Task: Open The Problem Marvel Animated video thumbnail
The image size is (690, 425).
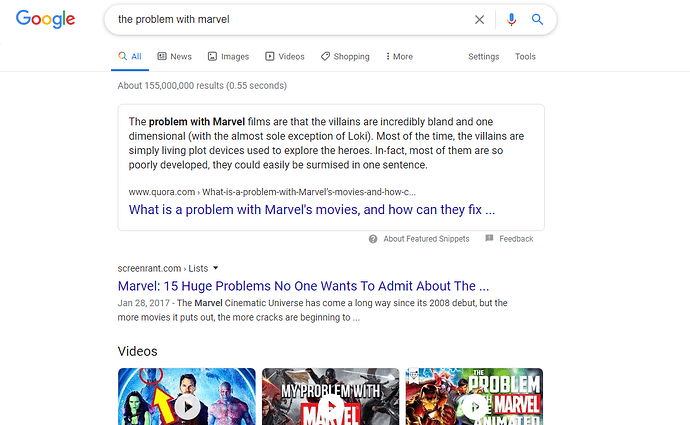Action: [474, 396]
